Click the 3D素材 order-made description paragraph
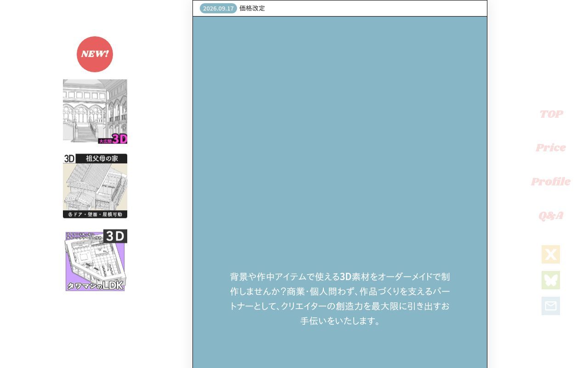 (x=340, y=299)
